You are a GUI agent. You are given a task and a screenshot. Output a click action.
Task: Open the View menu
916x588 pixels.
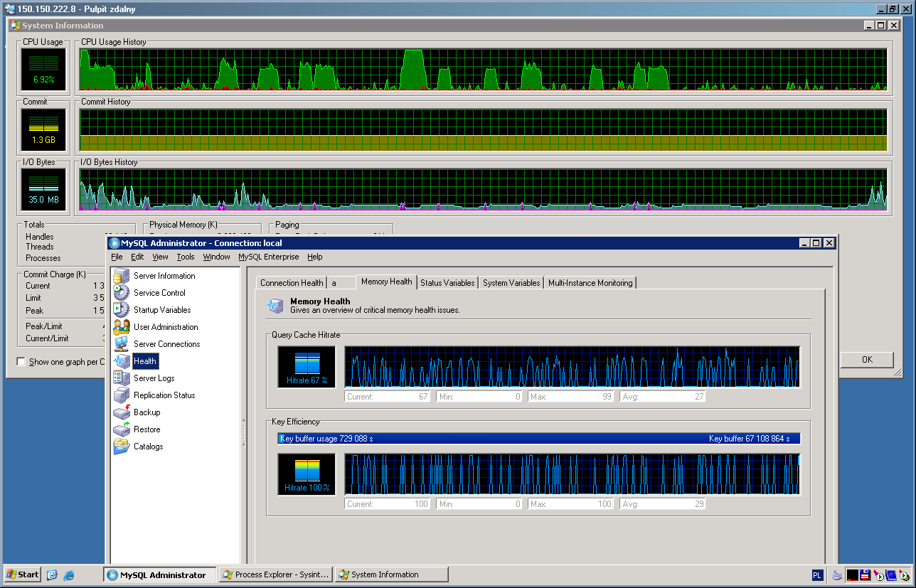[160, 257]
